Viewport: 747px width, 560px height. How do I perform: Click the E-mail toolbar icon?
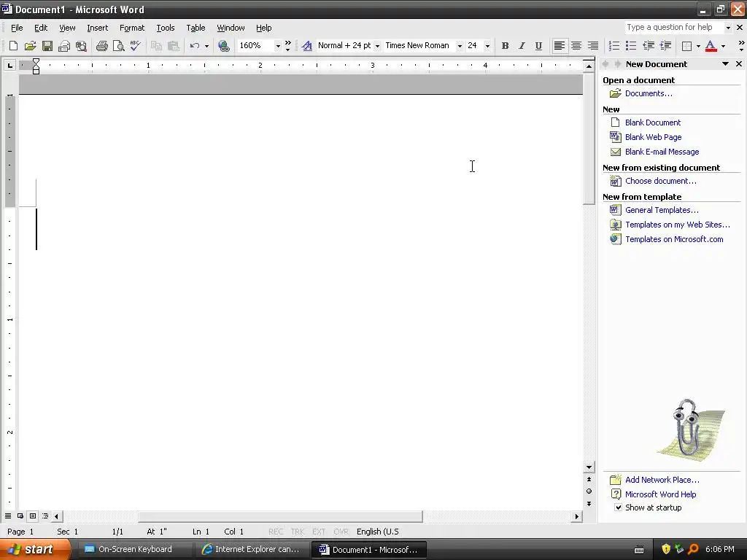tap(64, 46)
